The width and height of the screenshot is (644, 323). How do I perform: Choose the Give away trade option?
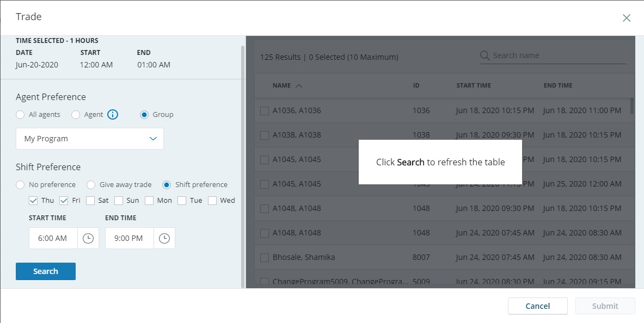point(91,185)
